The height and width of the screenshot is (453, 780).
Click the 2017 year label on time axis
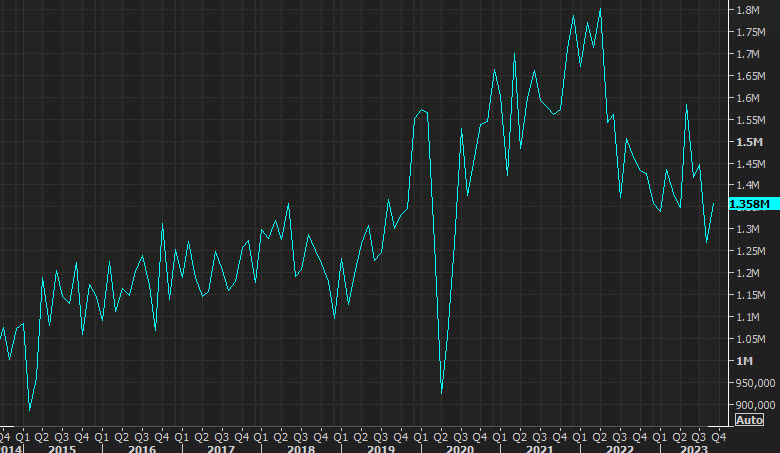(221, 449)
